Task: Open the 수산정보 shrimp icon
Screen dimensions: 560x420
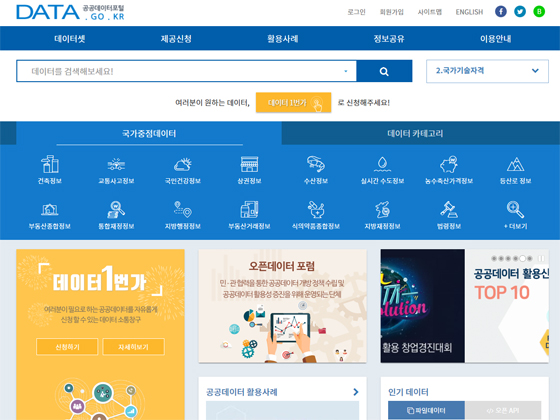Action: [x=316, y=164]
